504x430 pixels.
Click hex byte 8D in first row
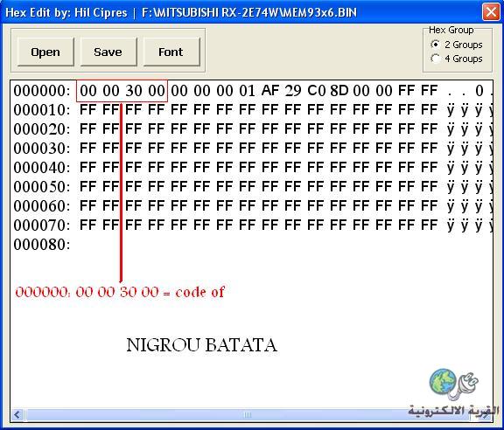click(x=339, y=91)
